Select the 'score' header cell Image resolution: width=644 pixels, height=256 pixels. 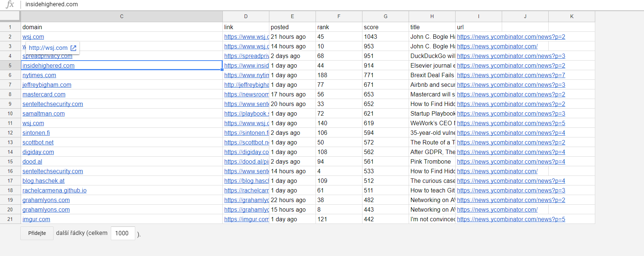385,27
